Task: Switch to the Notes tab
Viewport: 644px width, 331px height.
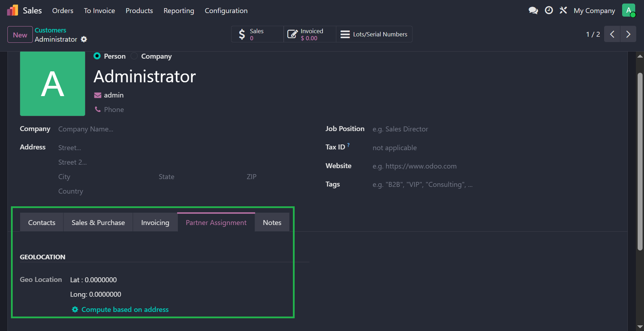Action: click(272, 223)
